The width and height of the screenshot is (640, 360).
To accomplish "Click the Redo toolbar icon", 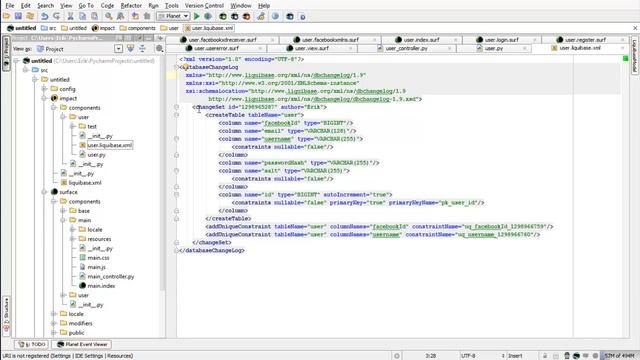I will pyautogui.click(x=56, y=16).
